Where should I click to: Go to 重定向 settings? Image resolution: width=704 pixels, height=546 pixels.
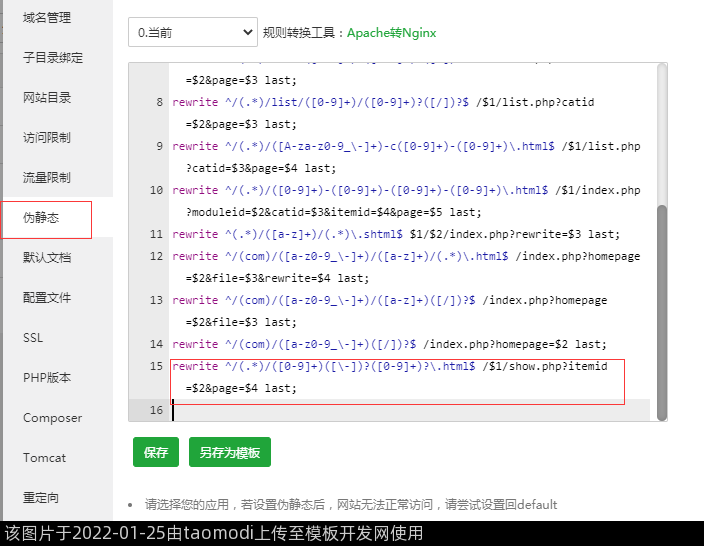[41, 498]
